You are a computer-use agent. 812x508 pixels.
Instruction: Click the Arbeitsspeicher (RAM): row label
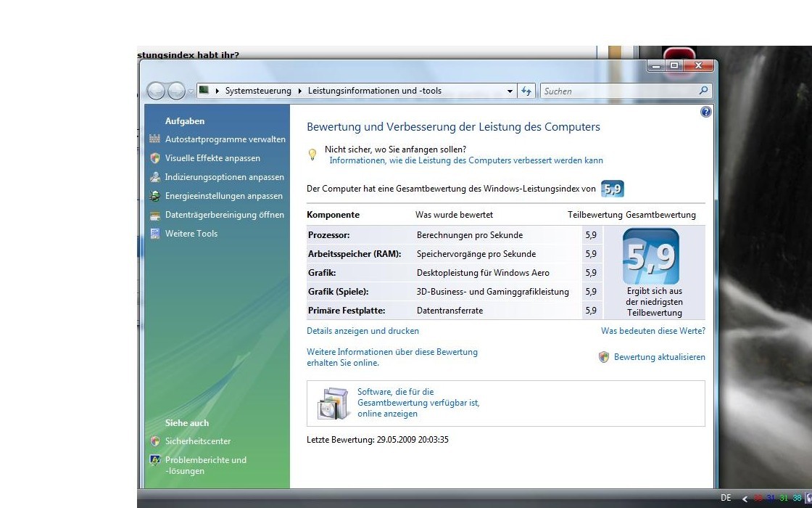355,254
